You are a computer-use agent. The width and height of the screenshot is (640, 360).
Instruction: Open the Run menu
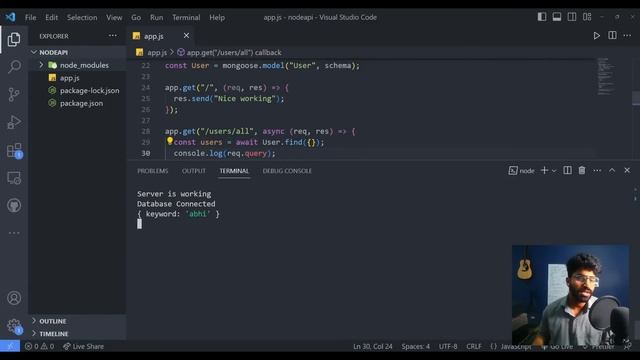[156, 17]
